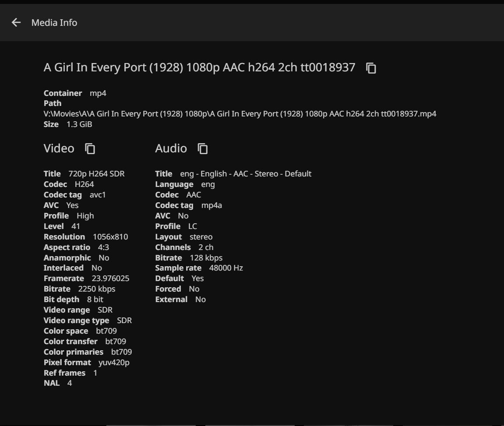The image size is (504, 426).
Task: Click the audio Profile value LC
Action: click(193, 226)
